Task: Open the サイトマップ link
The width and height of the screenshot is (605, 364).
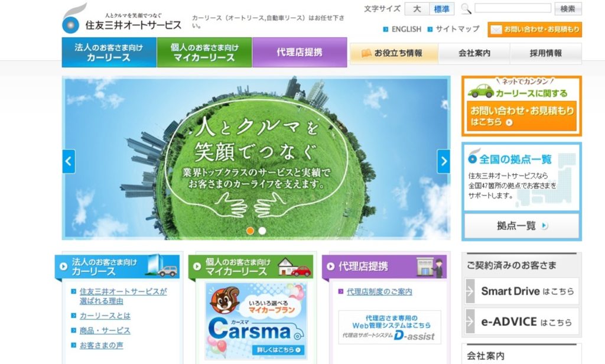Action: (458, 29)
